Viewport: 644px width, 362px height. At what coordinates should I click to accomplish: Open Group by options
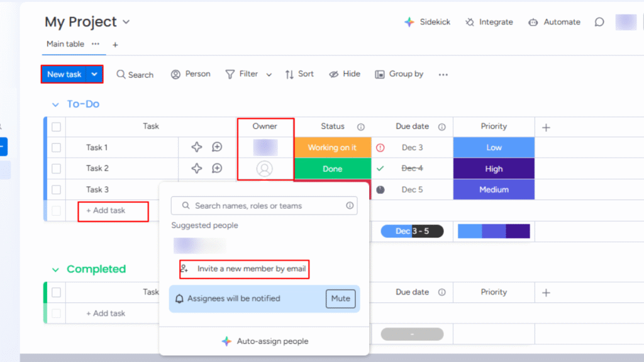(x=399, y=74)
